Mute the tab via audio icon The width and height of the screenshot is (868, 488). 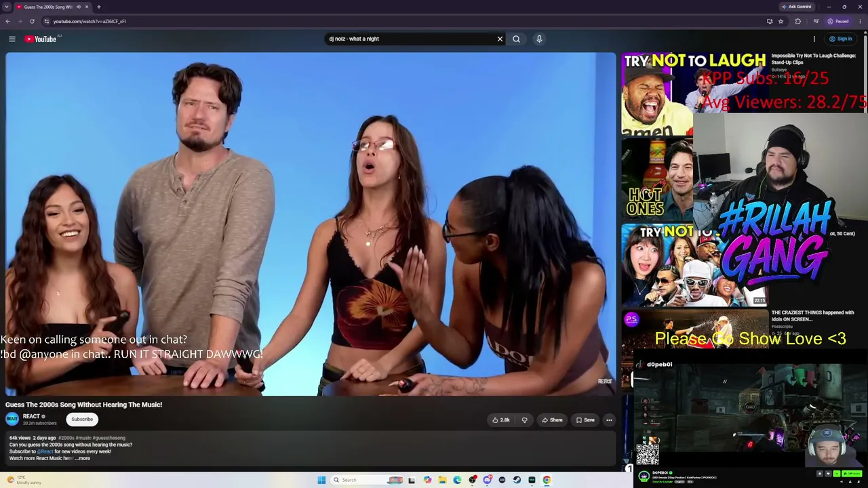point(78,7)
